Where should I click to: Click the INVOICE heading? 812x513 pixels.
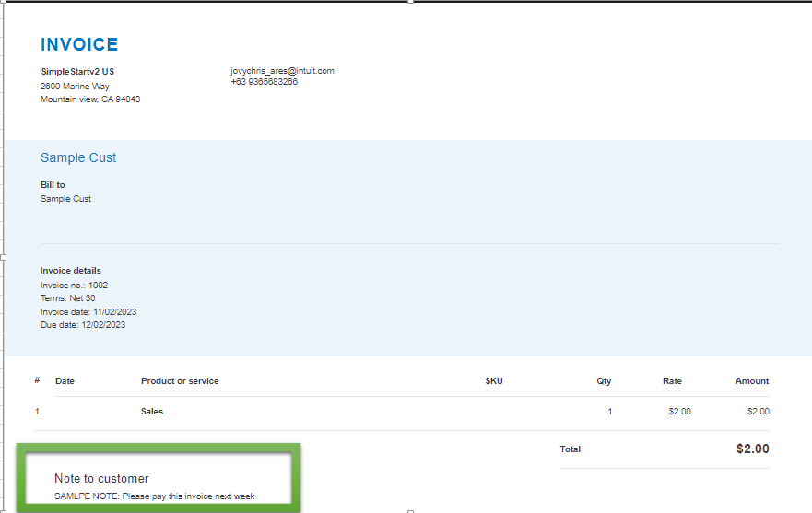79,44
